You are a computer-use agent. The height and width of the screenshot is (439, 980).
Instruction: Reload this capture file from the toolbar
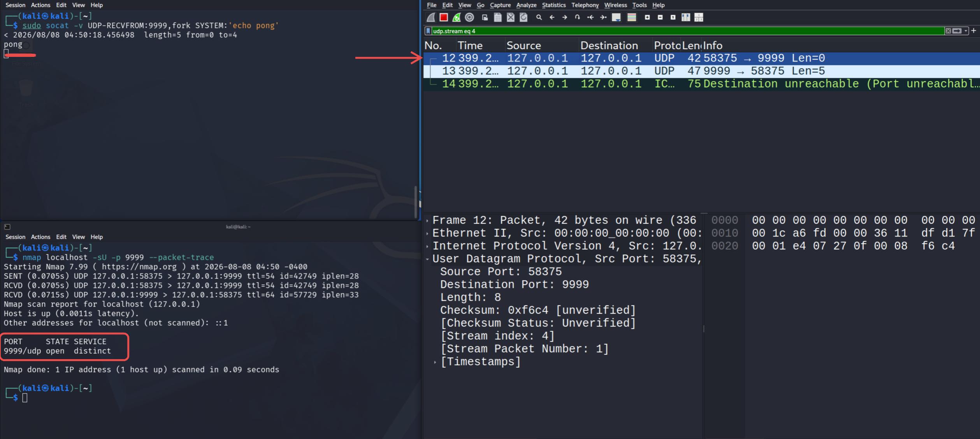524,17
